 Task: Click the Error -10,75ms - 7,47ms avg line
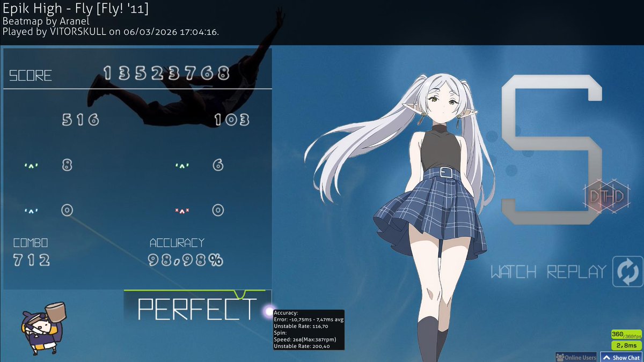click(x=309, y=319)
